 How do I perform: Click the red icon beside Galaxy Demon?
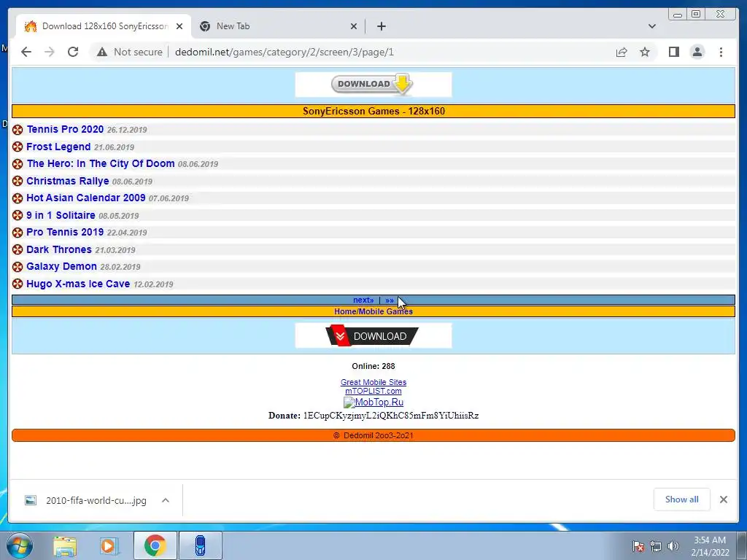18,267
